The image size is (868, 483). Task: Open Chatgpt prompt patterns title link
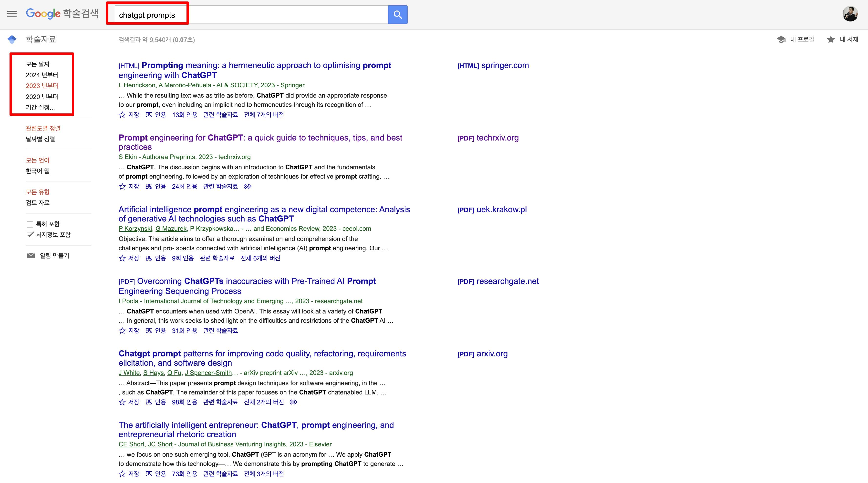point(262,358)
